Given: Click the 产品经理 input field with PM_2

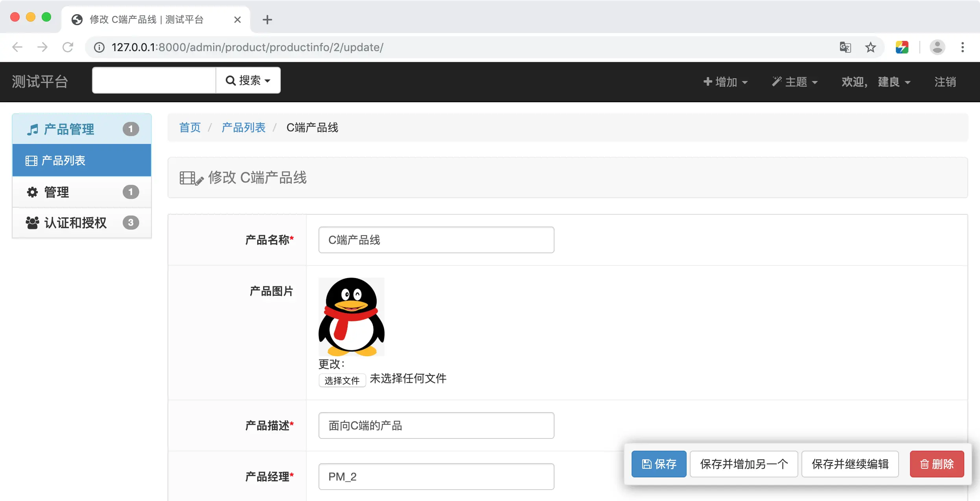Looking at the screenshot, I should pos(436,477).
